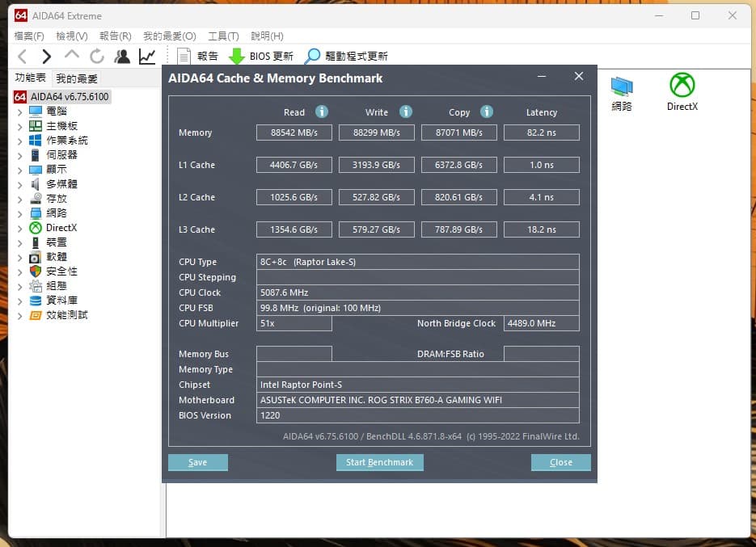Click the Write info icon
The height and width of the screenshot is (547, 756).
[406, 112]
